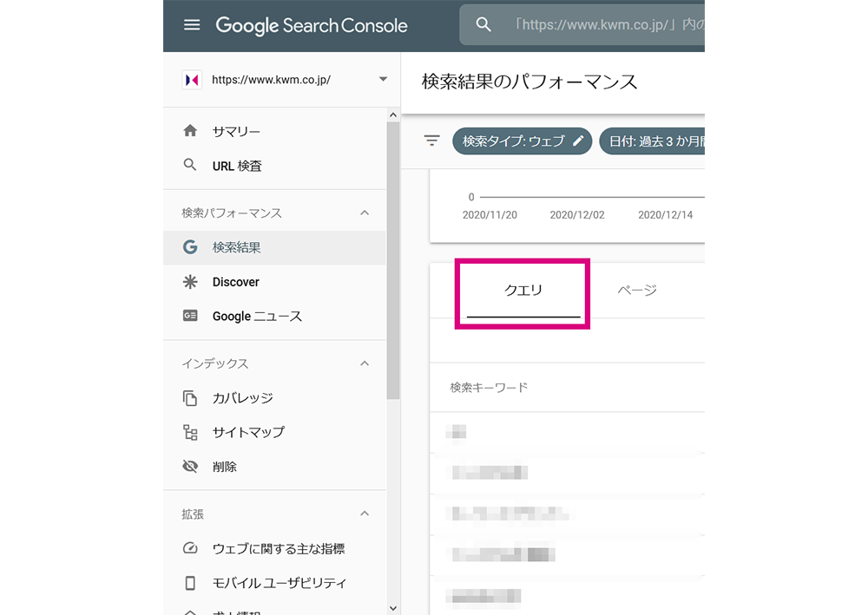Screen dimensions: 868x615
Task: Select the クエリ tab
Action: pyautogui.click(x=523, y=291)
